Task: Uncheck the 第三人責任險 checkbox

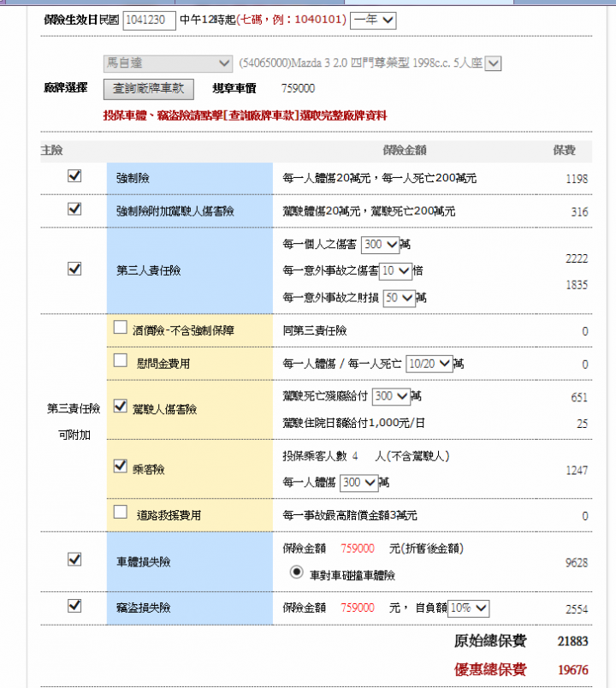Action: 74,269
